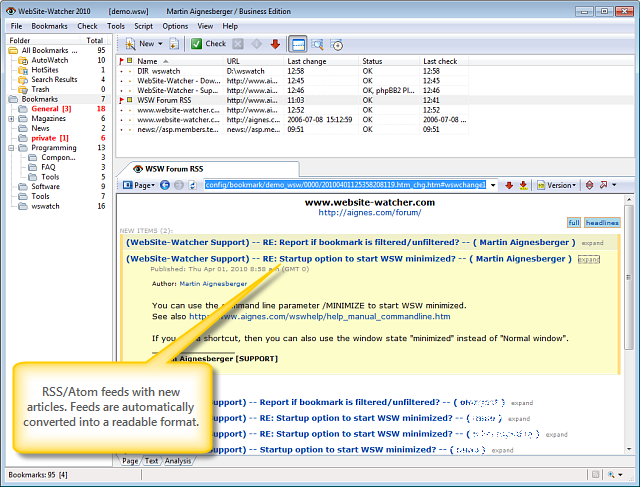Click the magnifier search bookmarks toolbar icon

point(317,44)
